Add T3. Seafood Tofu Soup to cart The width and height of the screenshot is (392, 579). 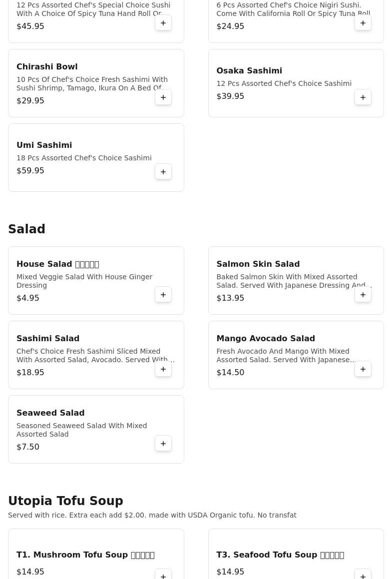pyautogui.click(x=363, y=576)
